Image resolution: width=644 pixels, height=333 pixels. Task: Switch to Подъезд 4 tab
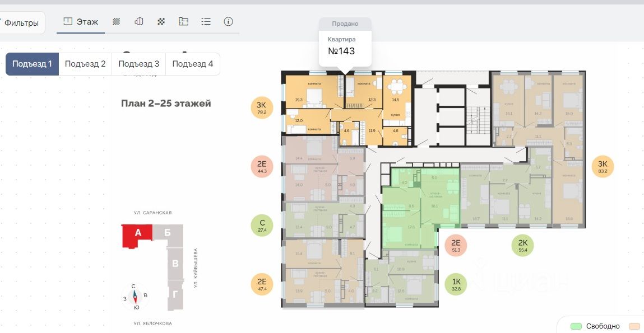coord(193,64)
